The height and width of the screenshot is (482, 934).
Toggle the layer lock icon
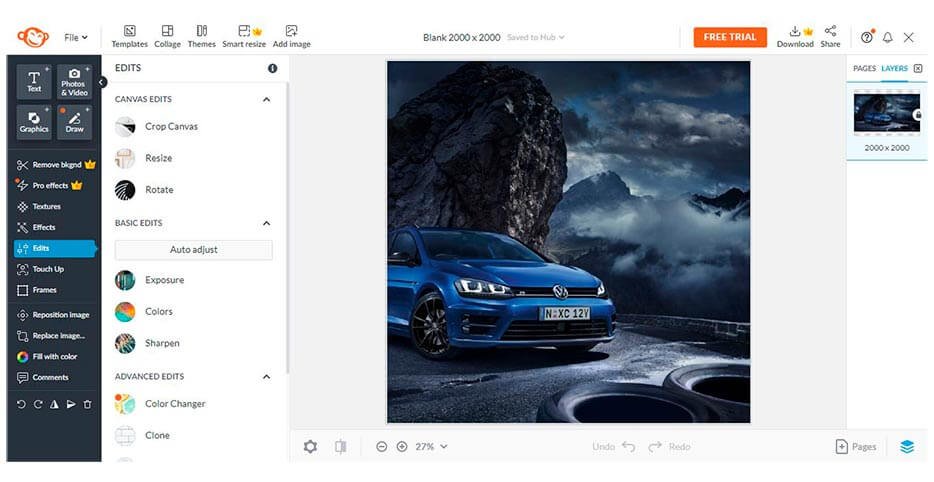click(x=918, y=115)
